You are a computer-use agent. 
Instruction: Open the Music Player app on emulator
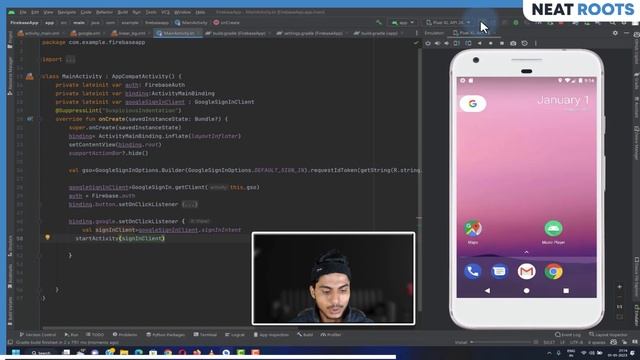pyautogui.click(x=553, y=232)
